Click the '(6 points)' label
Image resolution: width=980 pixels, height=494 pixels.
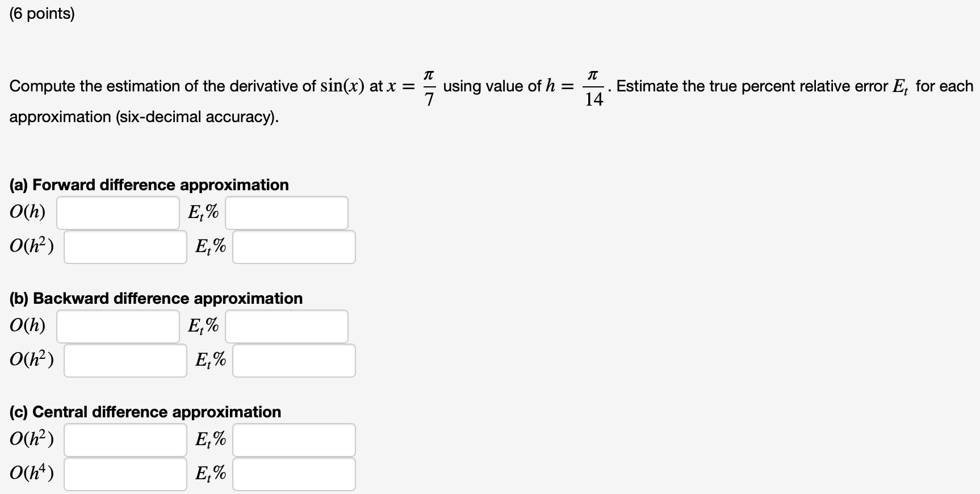42,14
